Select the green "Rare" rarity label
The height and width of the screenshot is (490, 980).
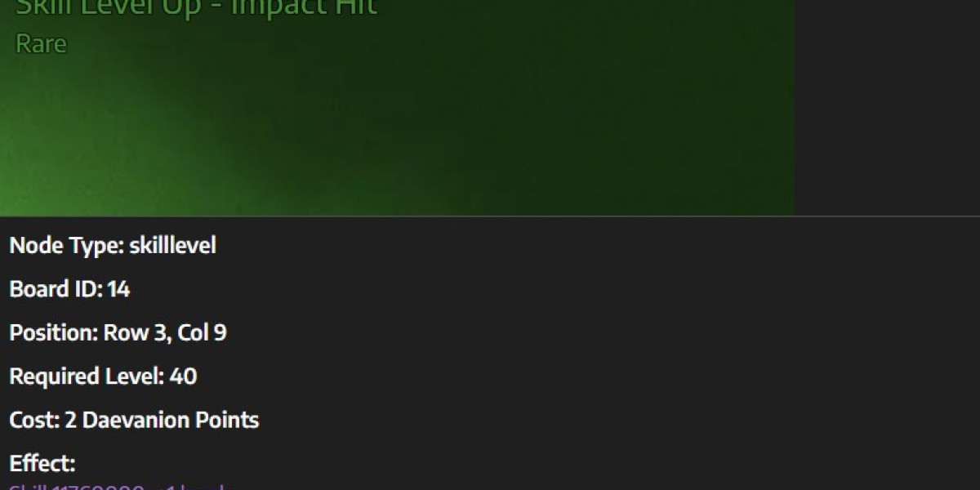[x=41, y=43]
